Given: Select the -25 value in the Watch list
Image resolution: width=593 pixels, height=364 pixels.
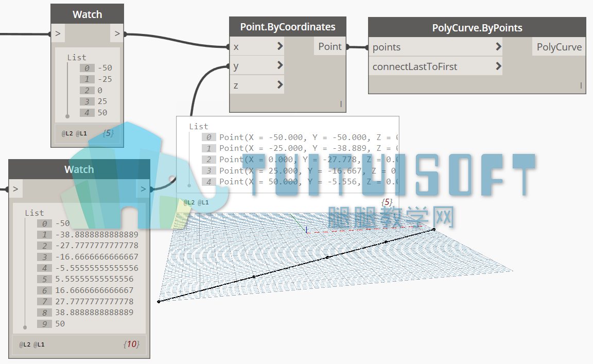Looking at the screenshot, I should click(x=105, y=79).
